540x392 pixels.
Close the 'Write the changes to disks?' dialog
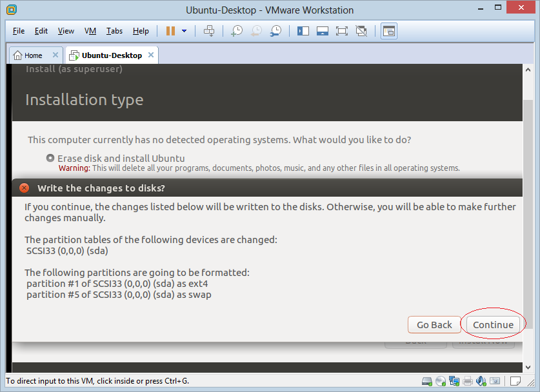[24, 188]
